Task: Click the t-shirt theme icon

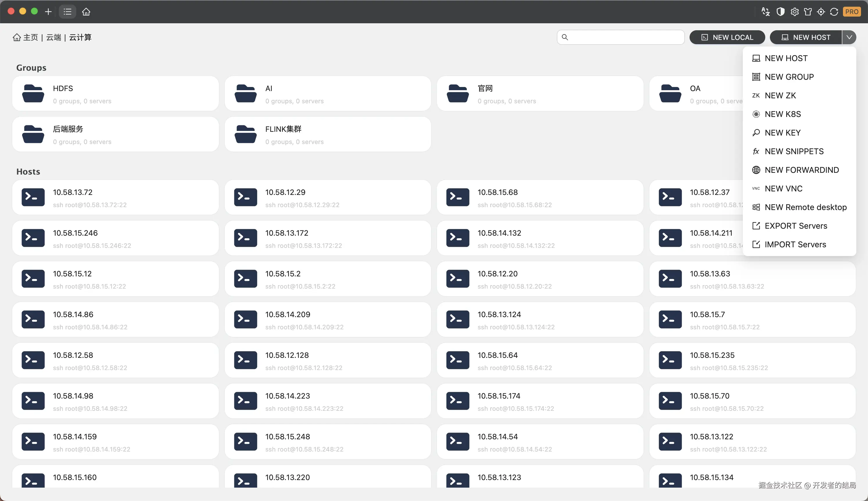Action: pyautogui.click(x=808, y=12)
